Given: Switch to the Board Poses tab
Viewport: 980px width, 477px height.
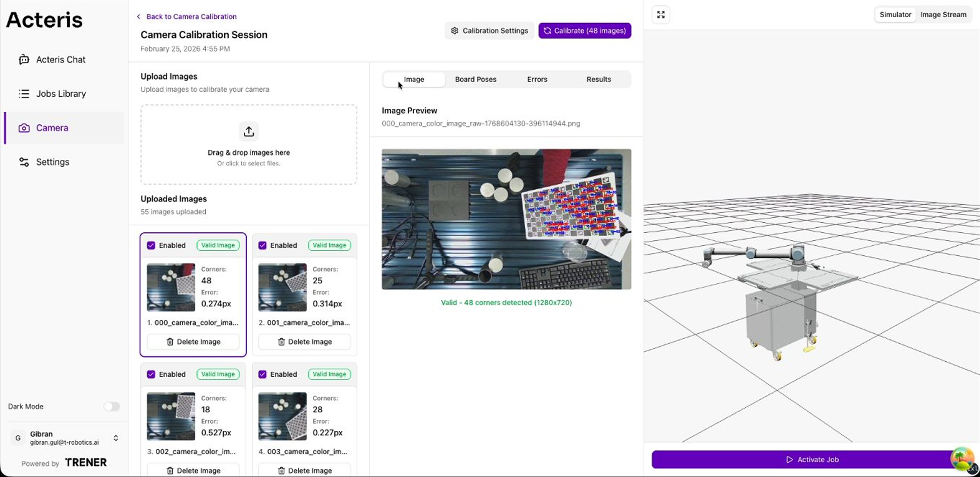Looking at the screenshot, I should click(x=475, y=79).
